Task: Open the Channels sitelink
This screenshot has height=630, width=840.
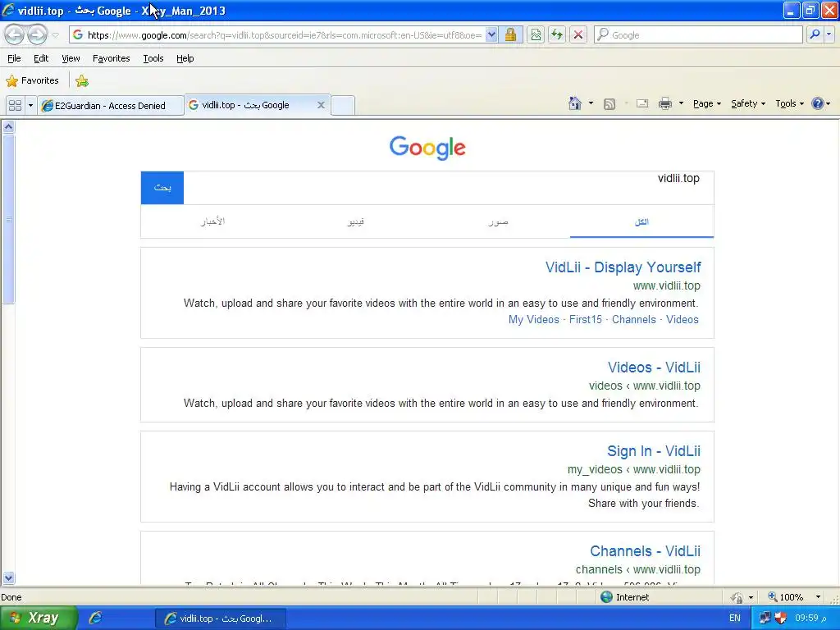Action: click(x=634, y=319)
